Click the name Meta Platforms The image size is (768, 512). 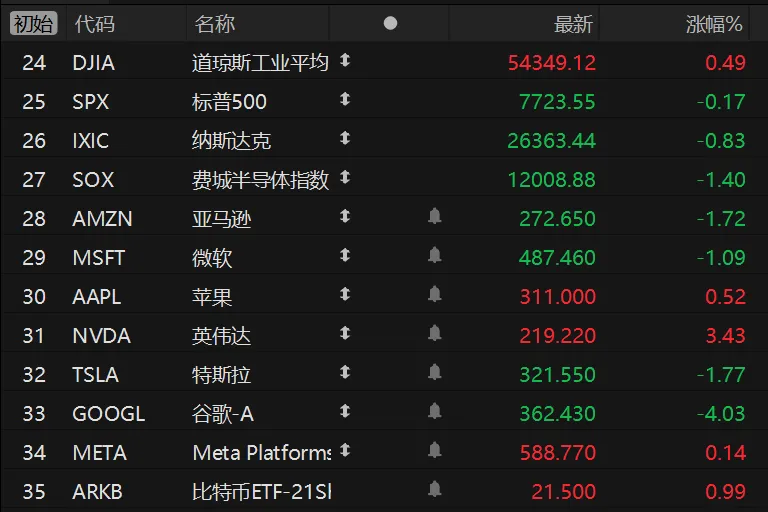click(x=262, y=453)
